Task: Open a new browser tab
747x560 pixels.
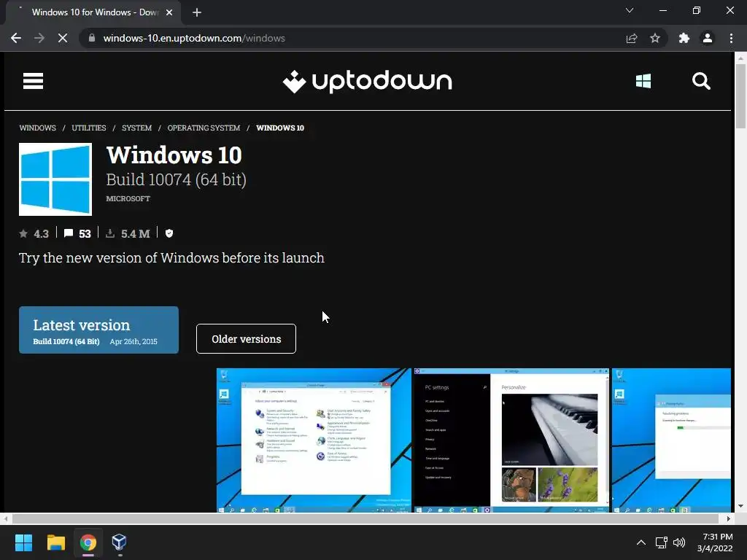Action: (197, 12)
